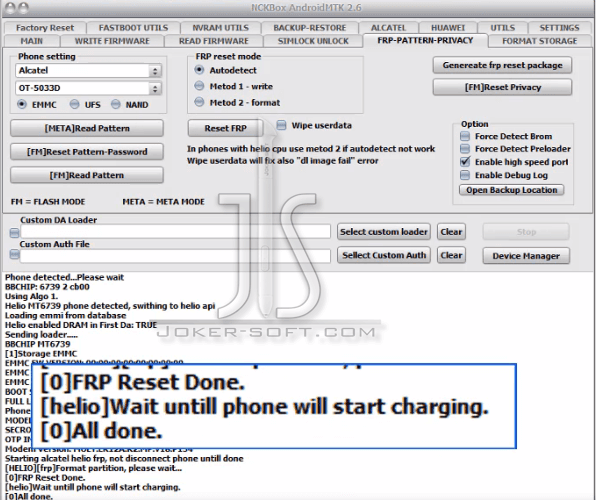Viewport: 596px width, 500px height.
Task: Open Device Manager
Action: (x=526, y=256)
